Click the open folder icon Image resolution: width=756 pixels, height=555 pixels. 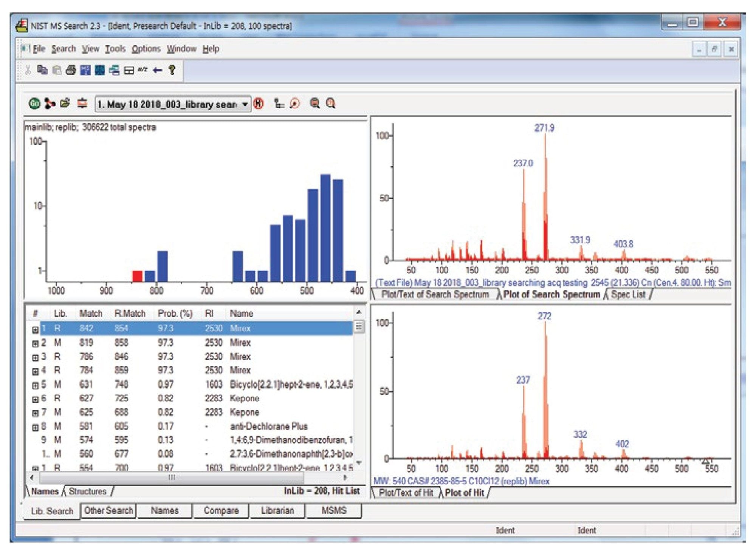click(x=65, y=103)
